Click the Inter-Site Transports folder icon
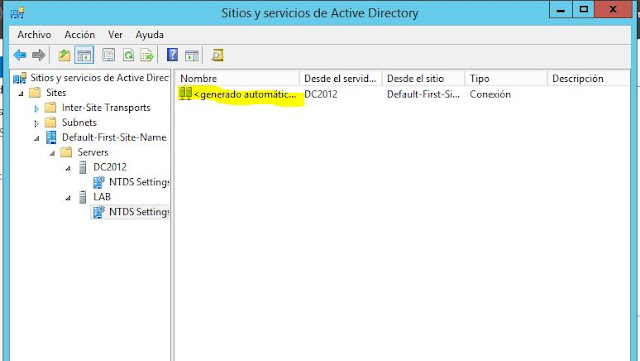The image size is (640, 361). (x=51, y=107)
